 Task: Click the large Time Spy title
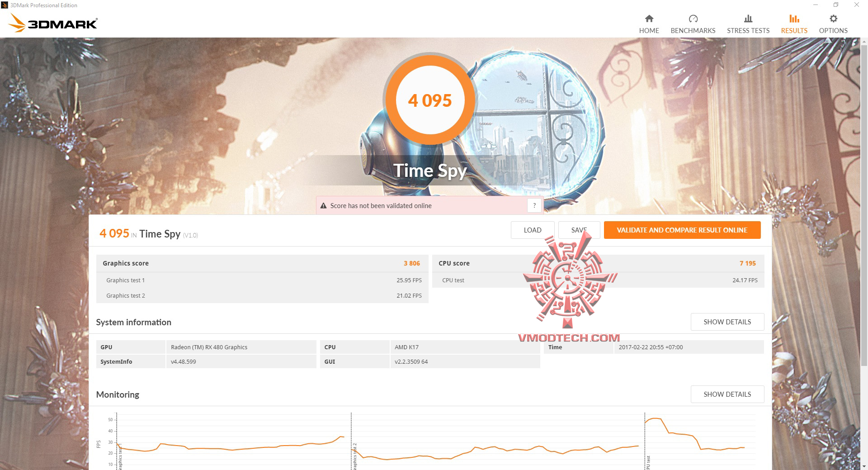430,171
